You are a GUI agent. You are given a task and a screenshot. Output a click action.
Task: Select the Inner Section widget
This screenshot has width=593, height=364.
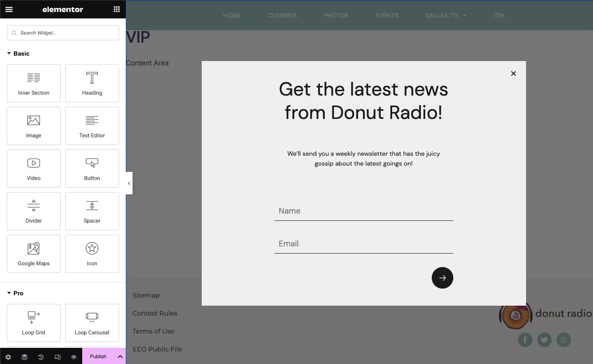[x=34, y=83]
